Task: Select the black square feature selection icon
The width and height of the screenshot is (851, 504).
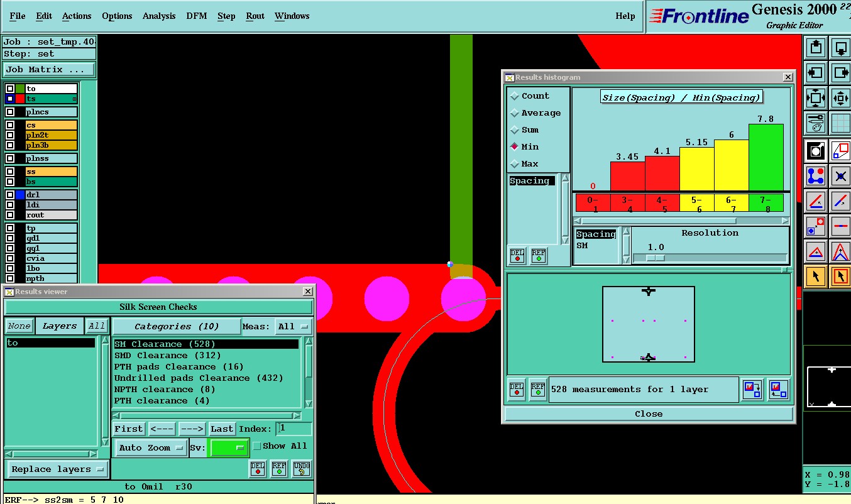Action: pyautogui.click(x=816, y=151)
